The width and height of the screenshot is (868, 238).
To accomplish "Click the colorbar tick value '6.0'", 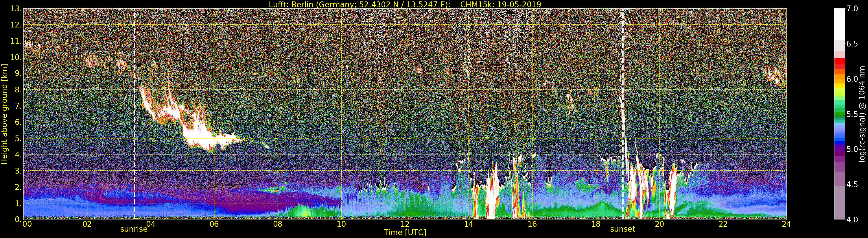I will pos(852,79).
